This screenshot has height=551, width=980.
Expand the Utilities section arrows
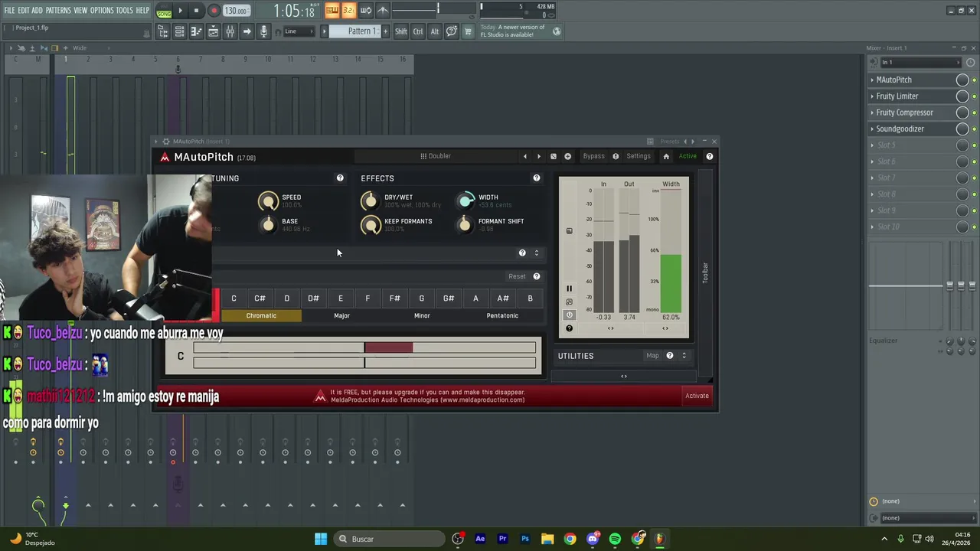click(684, 356)
